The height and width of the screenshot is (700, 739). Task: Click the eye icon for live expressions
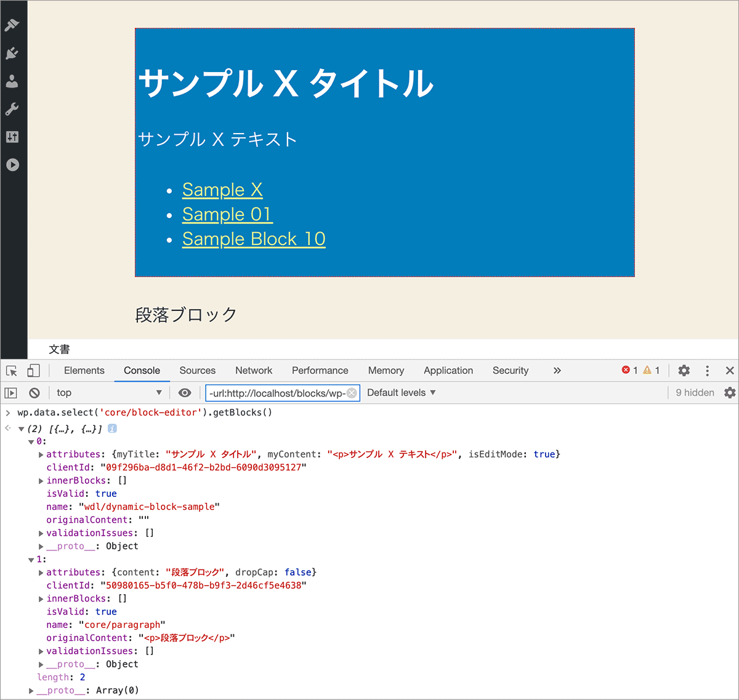184,393
